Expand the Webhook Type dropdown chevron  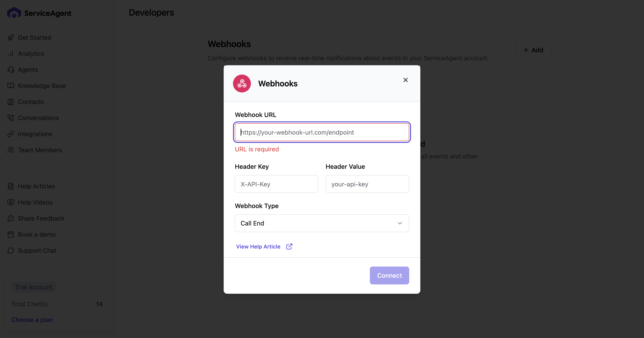[x=400, y=223]
